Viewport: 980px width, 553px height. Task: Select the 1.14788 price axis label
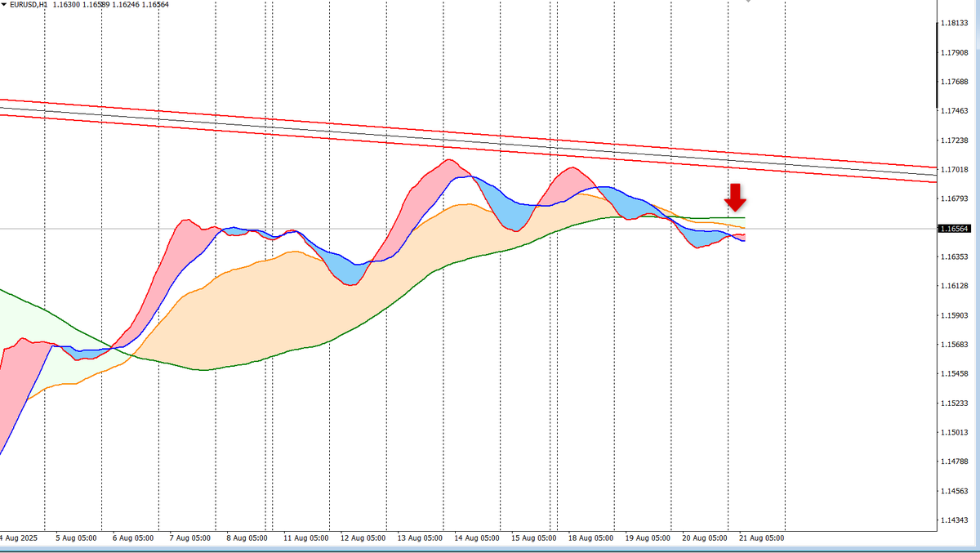click(954, 462)
